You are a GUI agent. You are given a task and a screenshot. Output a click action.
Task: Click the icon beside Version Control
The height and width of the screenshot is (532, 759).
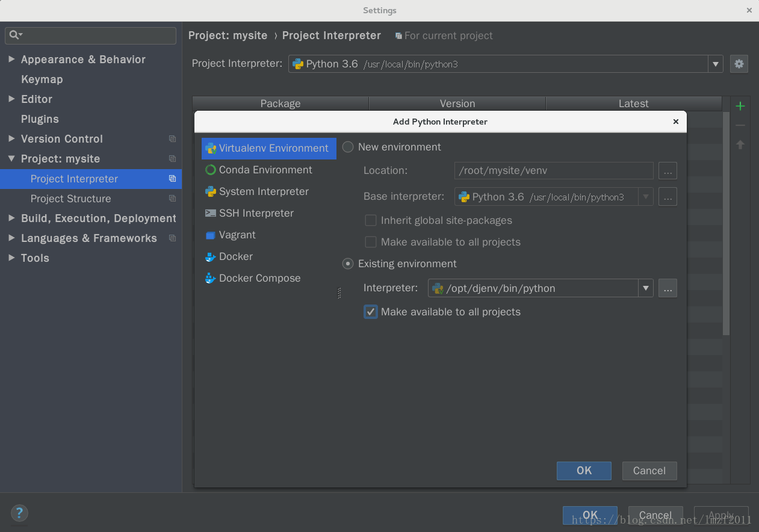(172, 139)
